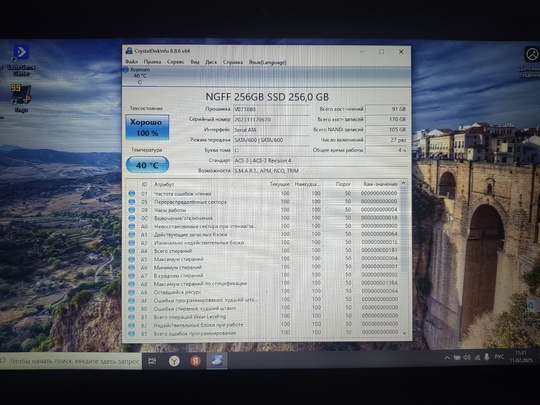The image size is (540, 405).
Task: Click the Хорошо 100 % health status button
Action: (147, 127)
